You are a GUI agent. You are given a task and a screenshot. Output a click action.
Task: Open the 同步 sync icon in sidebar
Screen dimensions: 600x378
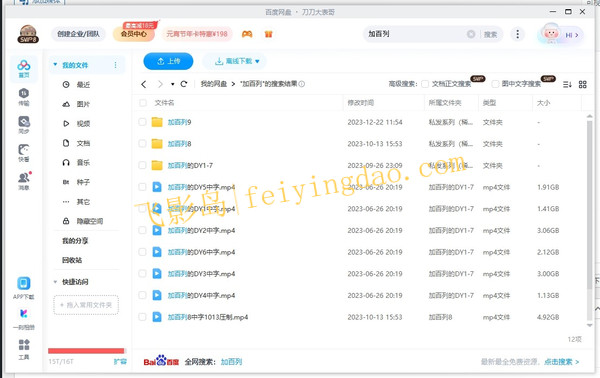coord(24,125)
